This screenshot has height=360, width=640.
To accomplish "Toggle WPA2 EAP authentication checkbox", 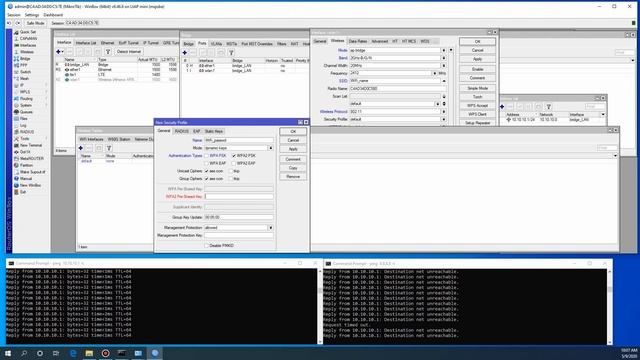I will coord(234,163).
